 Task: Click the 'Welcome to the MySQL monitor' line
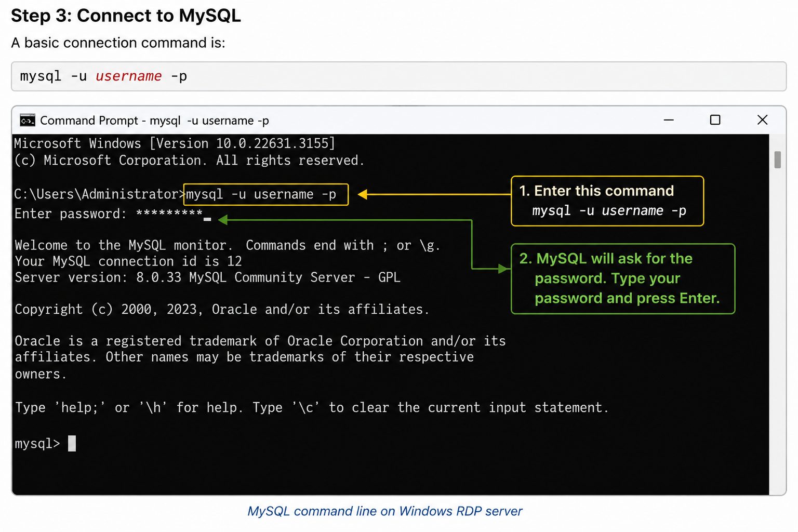(x=228, y=245)
